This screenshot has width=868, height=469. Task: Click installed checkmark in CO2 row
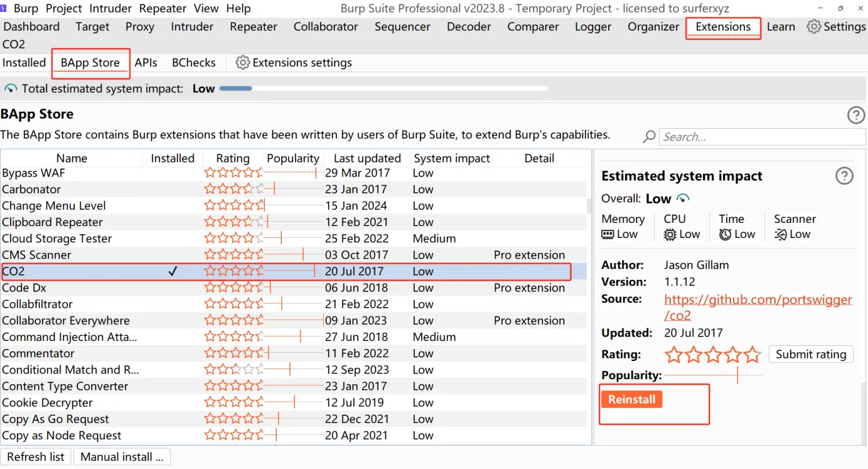(x=173, y=271)
